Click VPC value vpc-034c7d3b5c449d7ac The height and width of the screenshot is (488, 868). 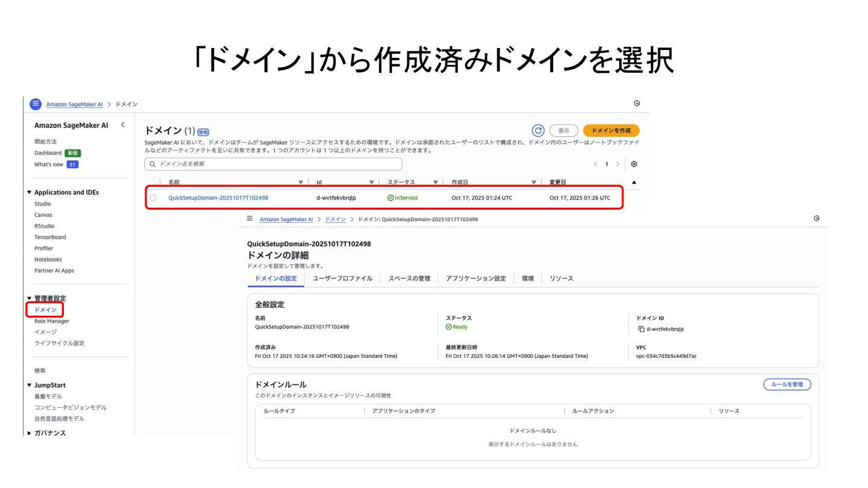click(666, 356)
